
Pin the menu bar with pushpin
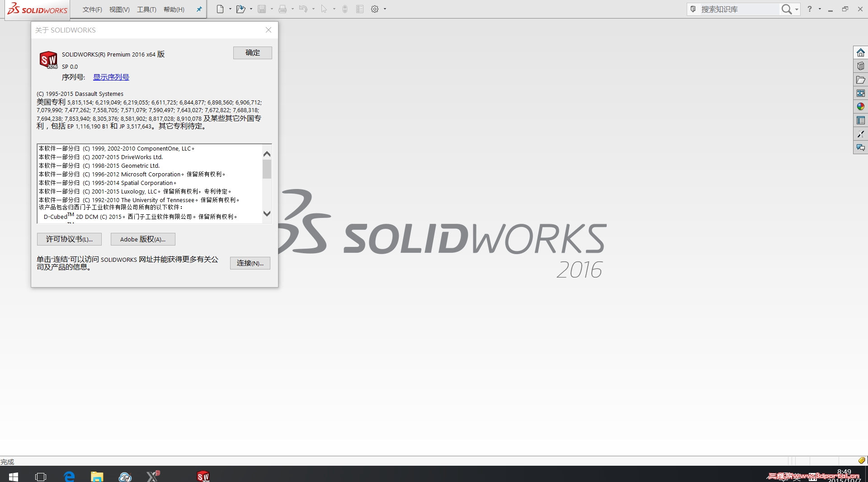tap(199, 9)
